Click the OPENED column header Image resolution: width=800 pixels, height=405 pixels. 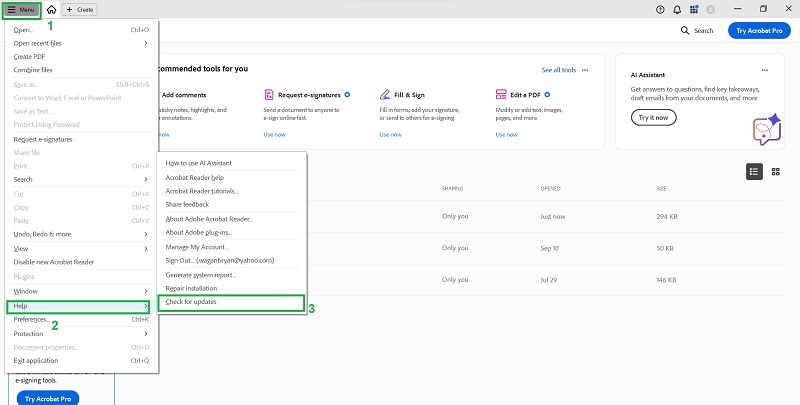(551, 189)
